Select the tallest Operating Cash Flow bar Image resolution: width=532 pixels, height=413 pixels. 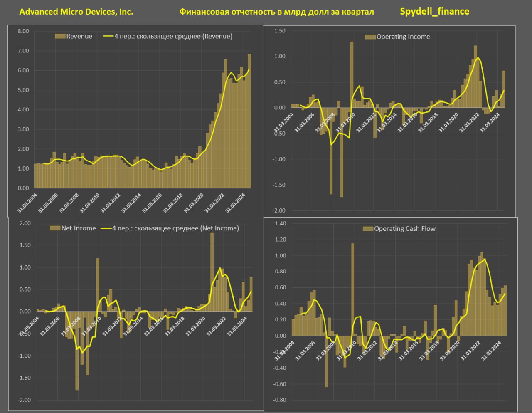tap(353, 289)
